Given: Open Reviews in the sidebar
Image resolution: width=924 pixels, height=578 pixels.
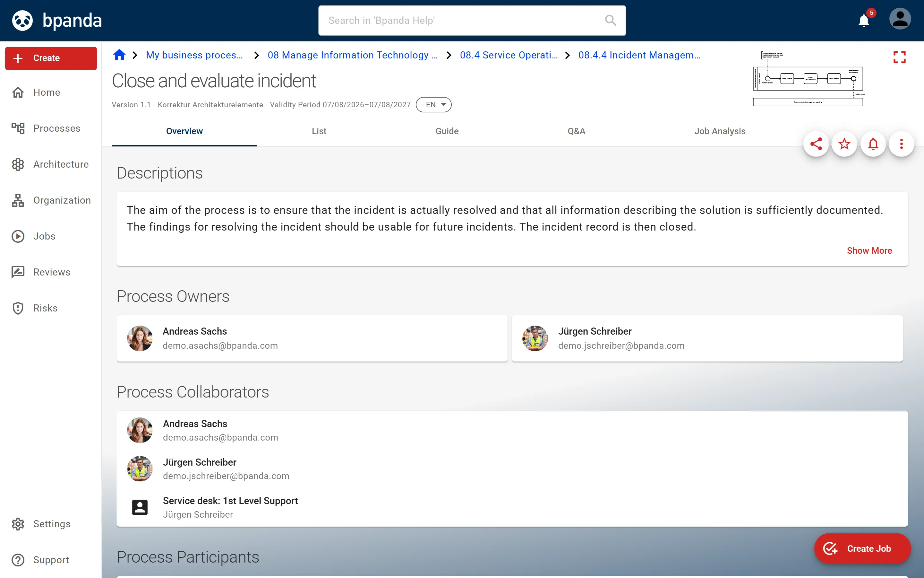Looking at the screenshot, I should (x=51, y=272).
